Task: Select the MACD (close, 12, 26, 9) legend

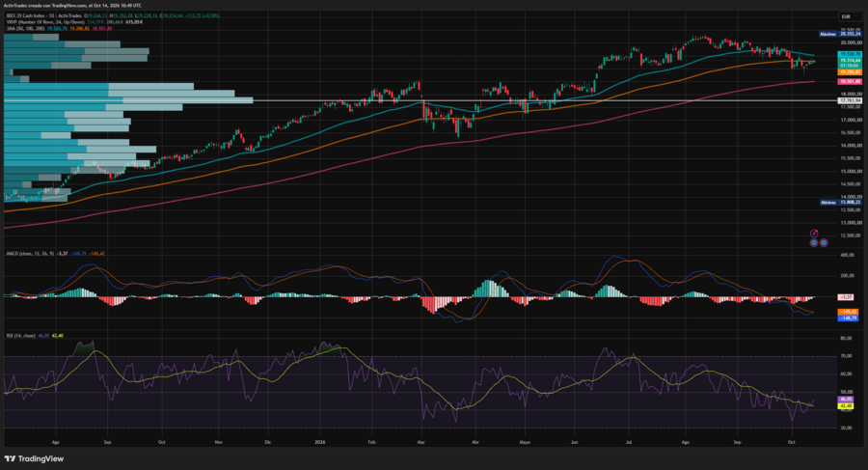Action: 31,253
